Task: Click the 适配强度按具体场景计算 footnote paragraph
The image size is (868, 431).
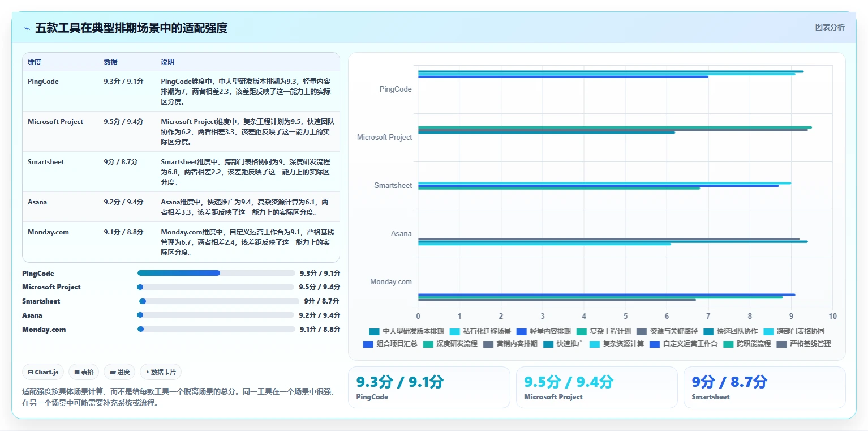Action: (x=178, y=397)
